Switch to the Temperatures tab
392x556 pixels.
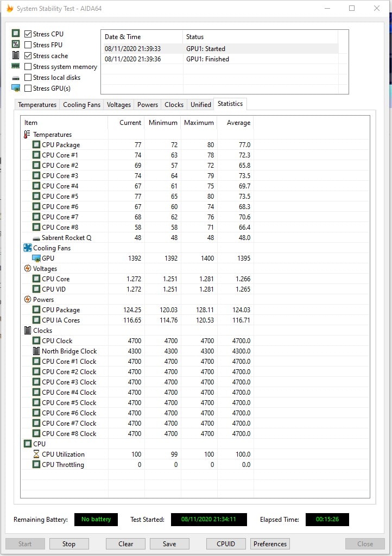coord(37,105)
